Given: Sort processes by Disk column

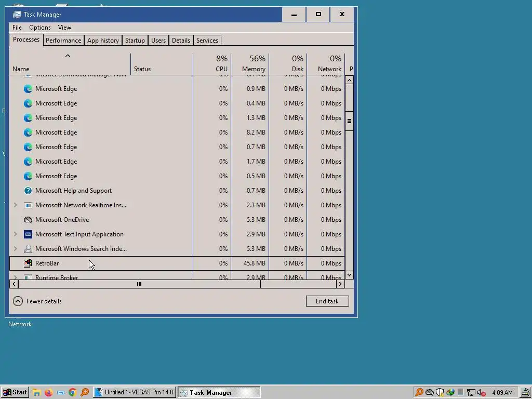Looking at the screenshot, I should pyautogui.click(x=288, y=64).
